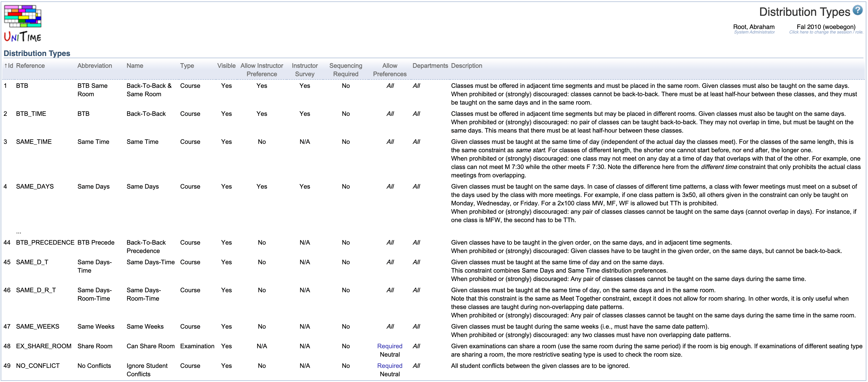Click the Name column header
Screen dimensions: 868x382
pyautogui.click(x=135, y=66)
